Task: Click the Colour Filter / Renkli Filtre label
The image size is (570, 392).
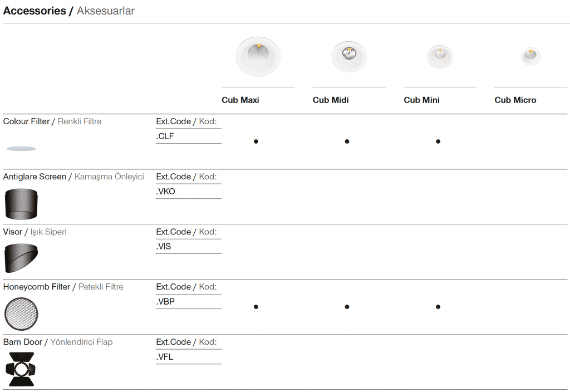Action: pyautogui.click(x=52, y=121)
